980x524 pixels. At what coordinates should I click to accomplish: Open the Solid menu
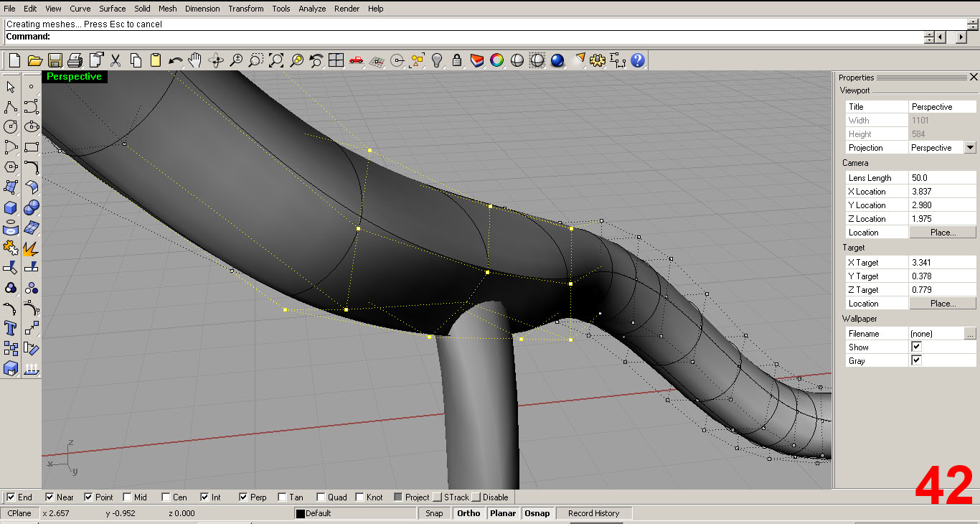pyautogui.click(x=142, y=9)
